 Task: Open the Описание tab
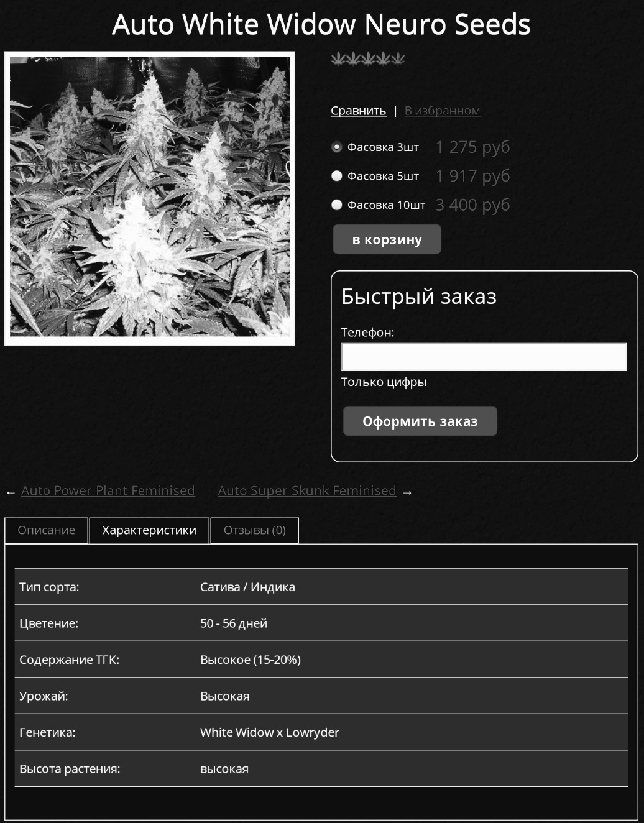(47, 530)
